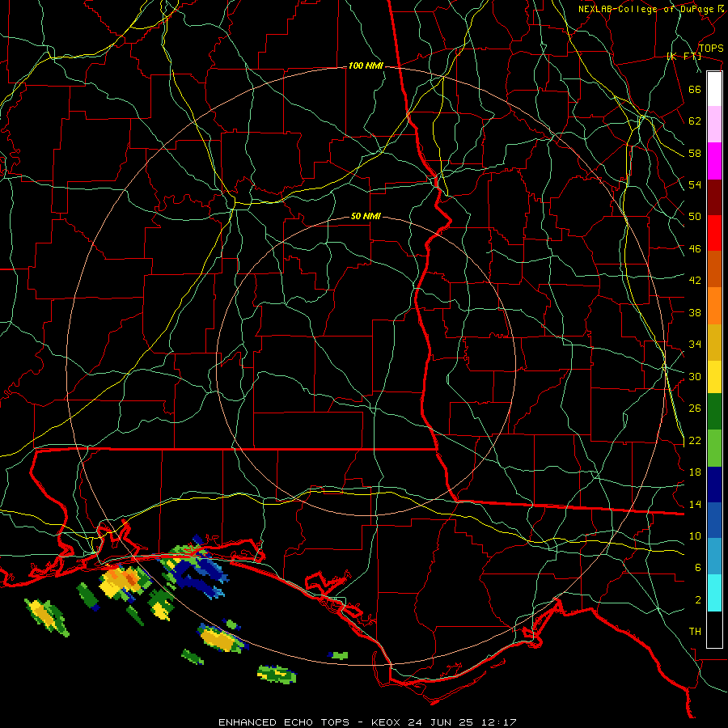
Task: Click the 38 legend value
Action: [695, 312]
